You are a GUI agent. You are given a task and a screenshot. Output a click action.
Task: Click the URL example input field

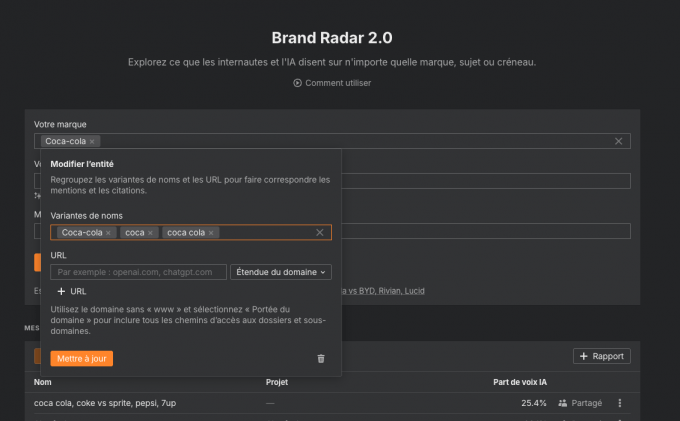[x=138, y=272]
